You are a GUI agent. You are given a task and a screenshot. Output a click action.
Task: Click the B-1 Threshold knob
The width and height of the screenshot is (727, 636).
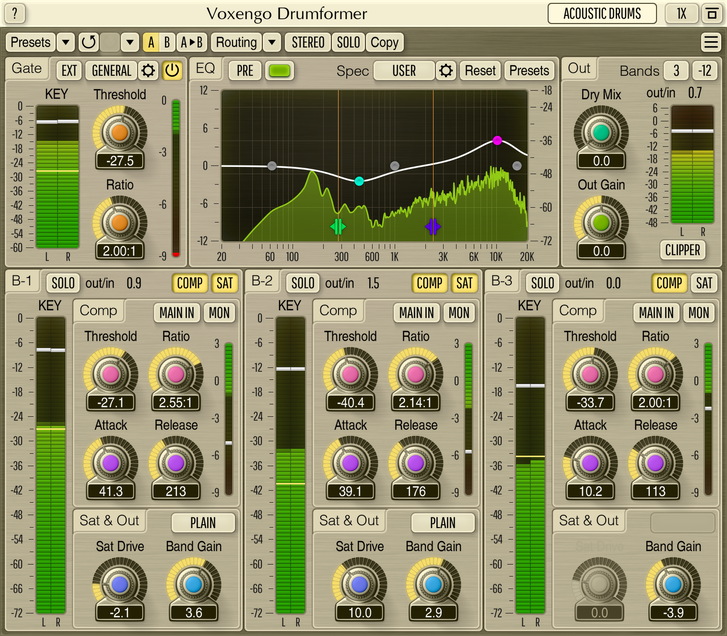(x=110, y=374)
